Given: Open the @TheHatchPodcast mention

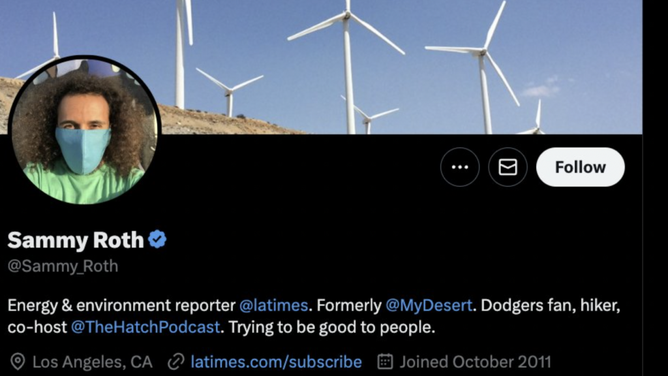Looking at the screenshot, I should (145, 327).
